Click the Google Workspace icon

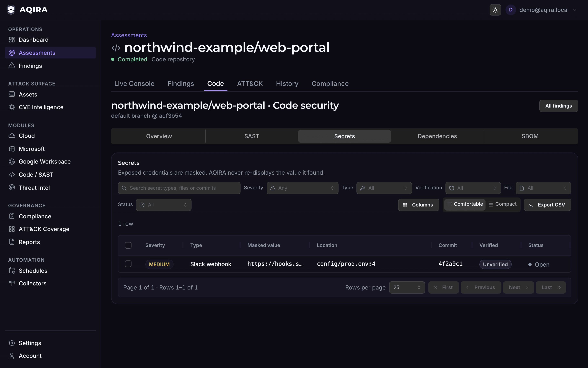tap(12, 162)
